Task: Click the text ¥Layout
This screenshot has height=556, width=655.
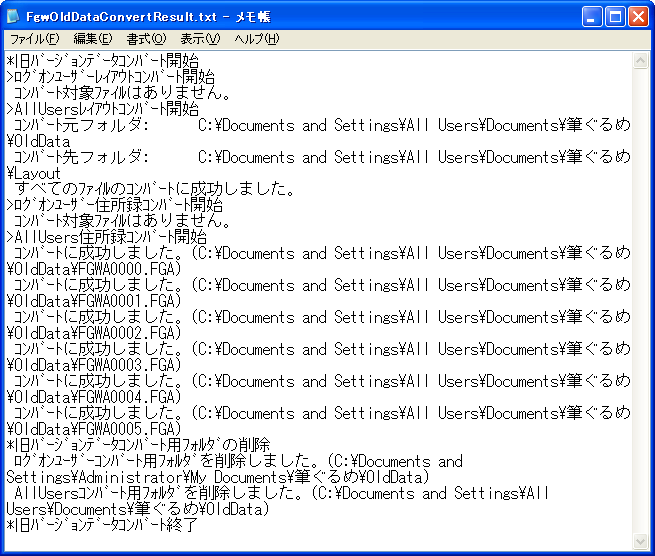Action: (x=33, y=173)
